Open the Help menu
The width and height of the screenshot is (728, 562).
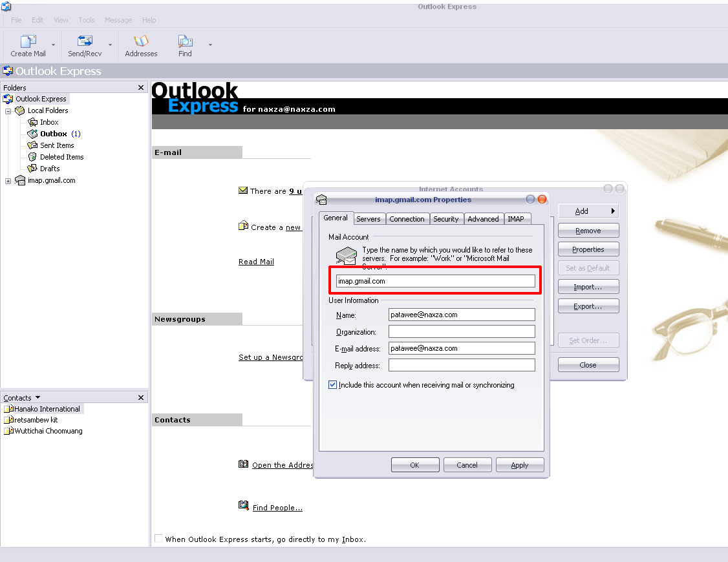pyautogui.click(x=149, y=20)
